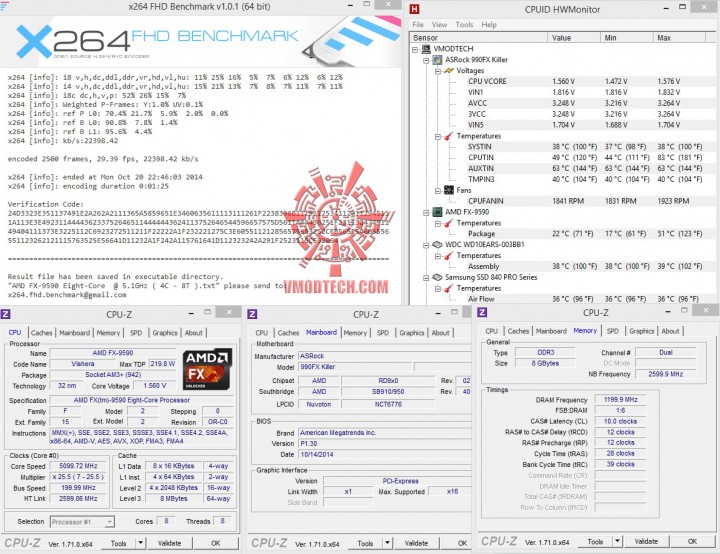This screenshot has width=720, height=554.
Task: Click the purple Z icon of middle CPU-Z window
Action: click(252, 314)
